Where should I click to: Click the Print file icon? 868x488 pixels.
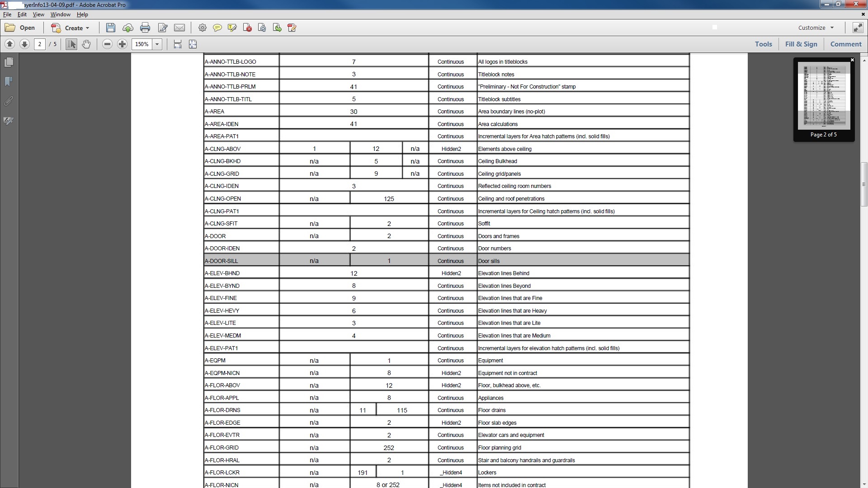(145, 28)
